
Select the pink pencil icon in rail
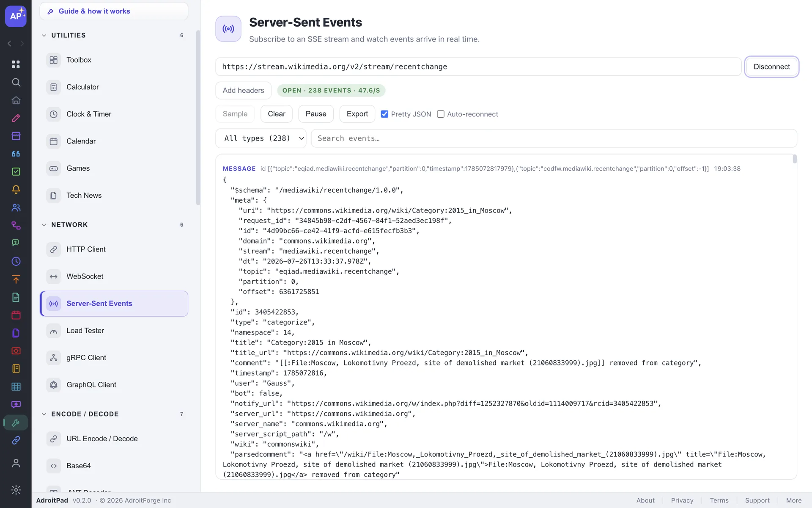16,118
